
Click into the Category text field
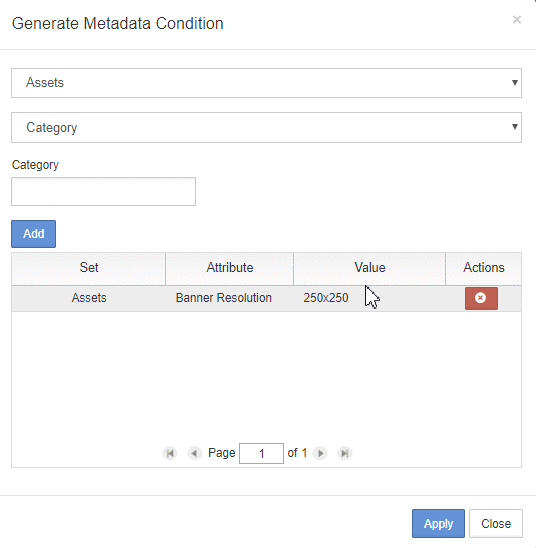[x=103, y=192]
